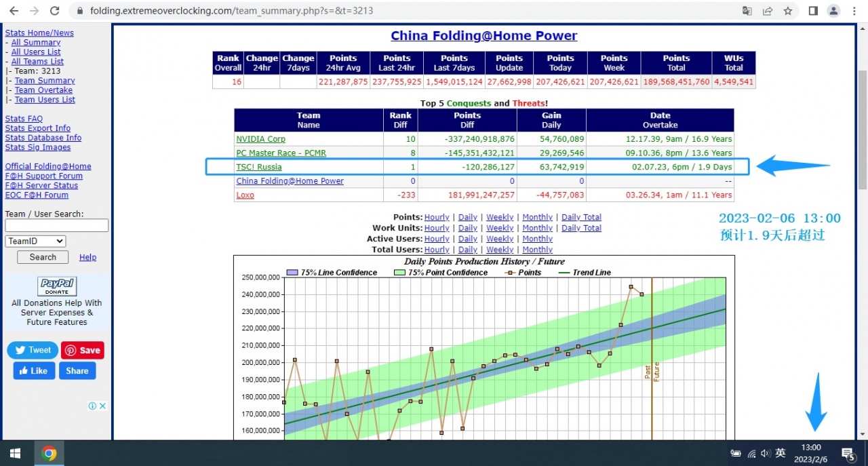This screenshot has height=466, width=868.
Task: Open the Points Daily chart link
Action: point(468,217)
